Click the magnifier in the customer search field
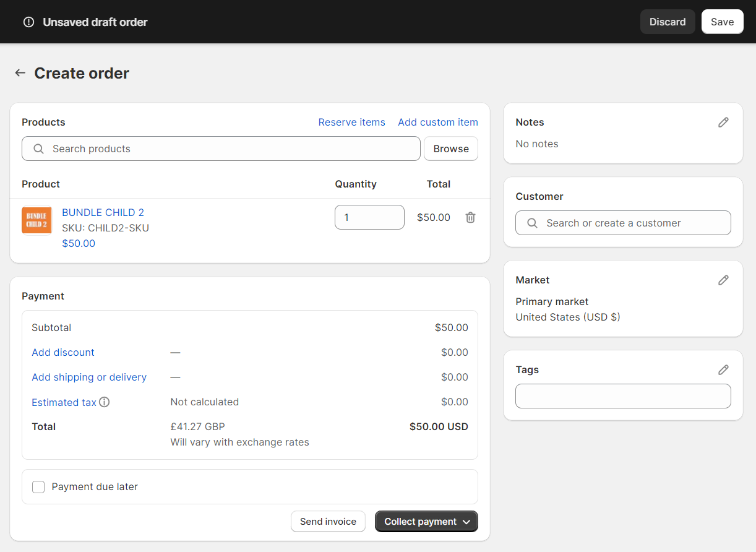Viewport: 756px width, 552px height. click(x=531, y=223)
